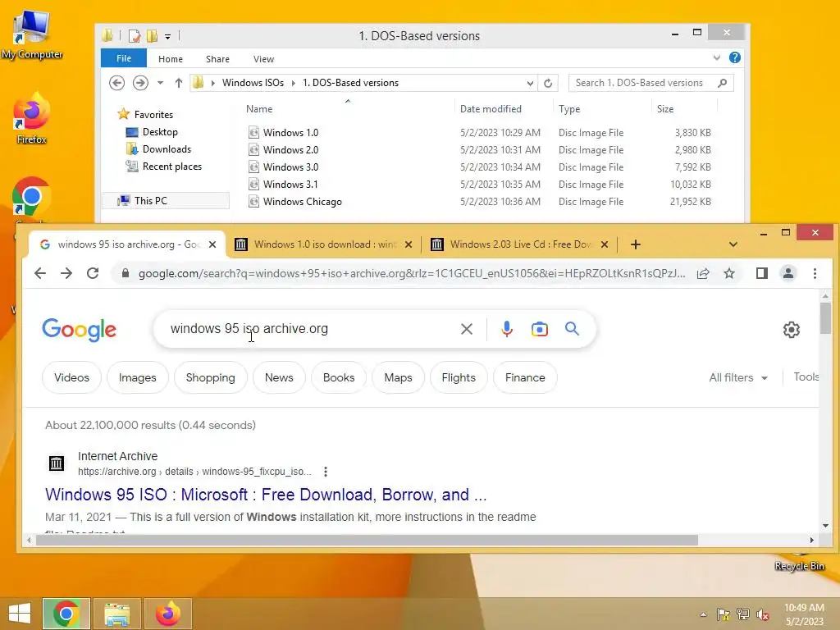The height and width of the screenshot is (630, 840).
Task: Click New Folder icon in Explorer title bar
Action: (x=153, y=36)
